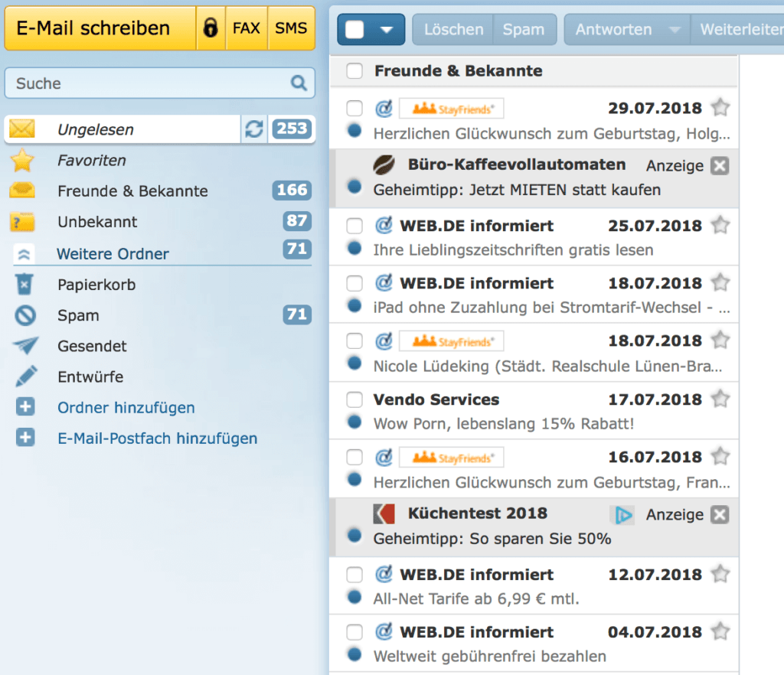Open the Geheimtipp Jetzt MIETEN ad
Image resolution: width=784 pixels, height=675 pixels.
[x=517, y=190]
